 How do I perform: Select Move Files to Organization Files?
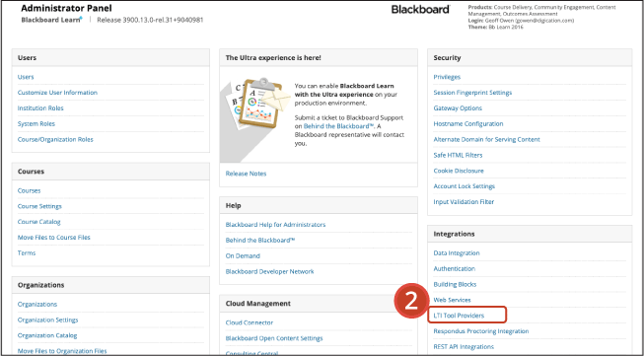pyautogui.click(x=62, y=351)
